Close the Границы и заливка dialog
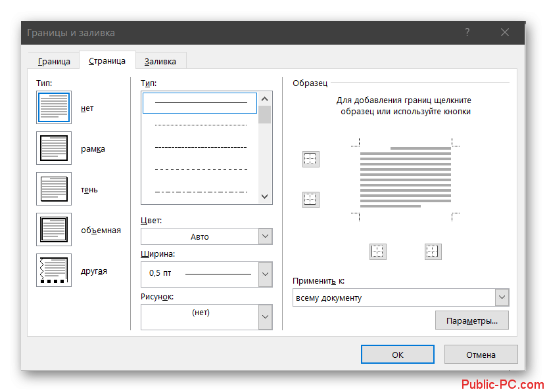Viewport: 547px width, 392px height. 504,32
